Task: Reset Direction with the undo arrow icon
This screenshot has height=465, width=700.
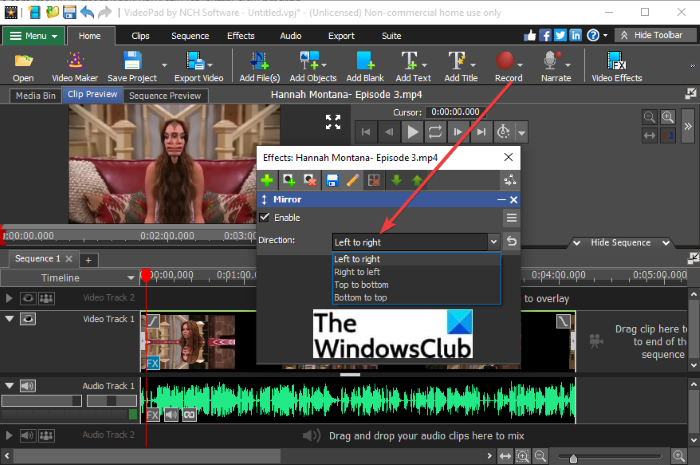Action: click(x=511, y=241)
